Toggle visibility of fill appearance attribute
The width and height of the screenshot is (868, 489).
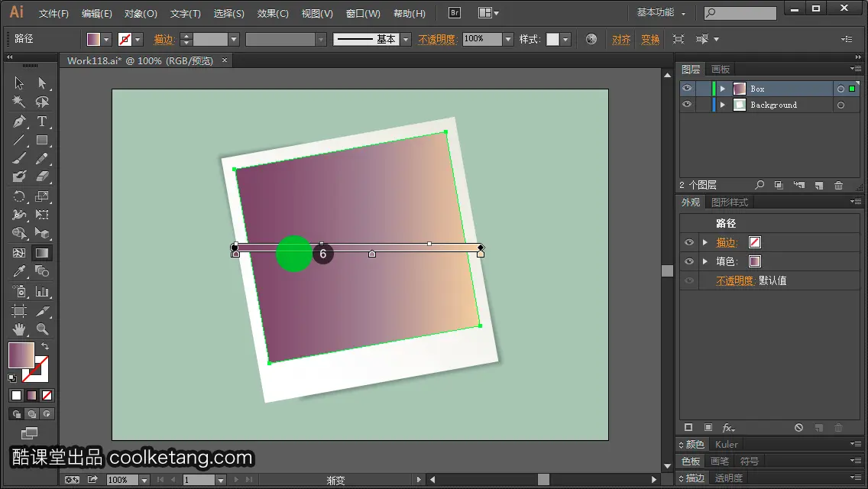tap(688, 261)
